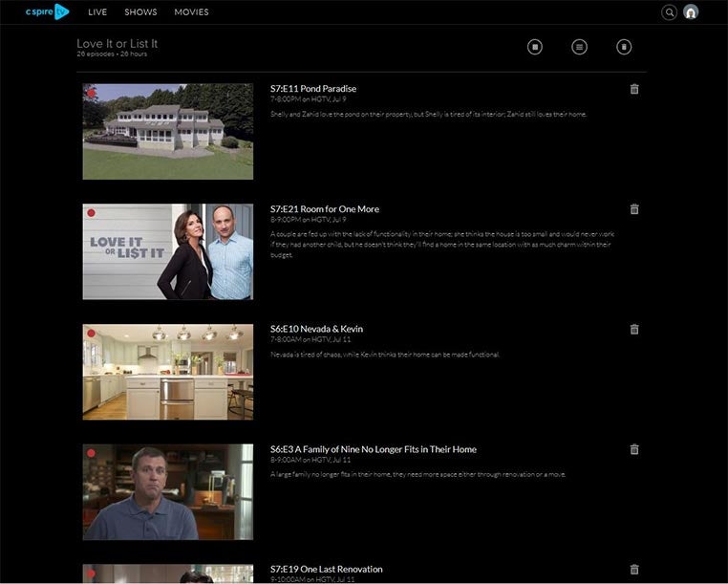728x584 pixels.
Task: Click the 7-8:00AM on HGTV, Jul 11 text
Action: pyautogui.click(x=310, y=339)
